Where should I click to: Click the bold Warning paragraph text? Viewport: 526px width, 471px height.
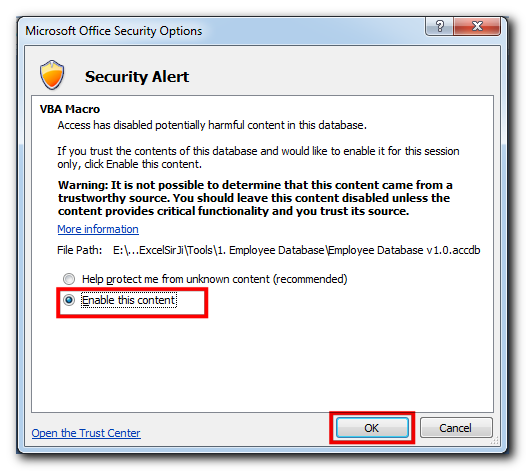(255, 198)
